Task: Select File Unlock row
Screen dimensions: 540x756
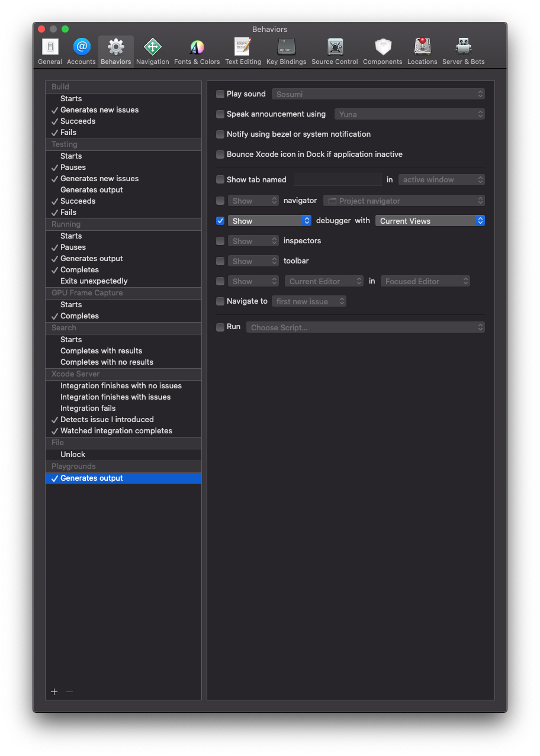Action: (x=123, y=455)
